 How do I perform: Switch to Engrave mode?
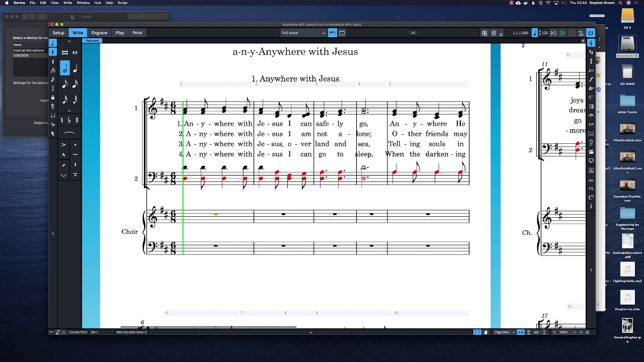point(99,33)
